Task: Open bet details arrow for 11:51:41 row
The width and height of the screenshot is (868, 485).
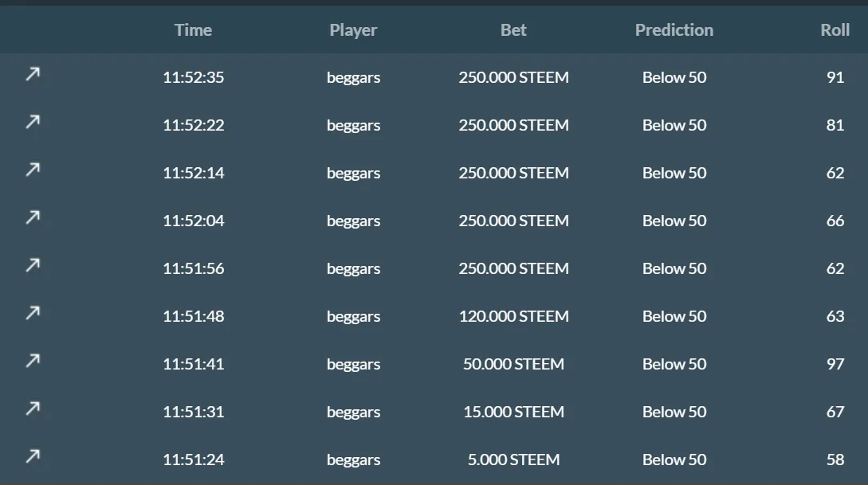Action: pyautogui.click(x=33, y=361)
